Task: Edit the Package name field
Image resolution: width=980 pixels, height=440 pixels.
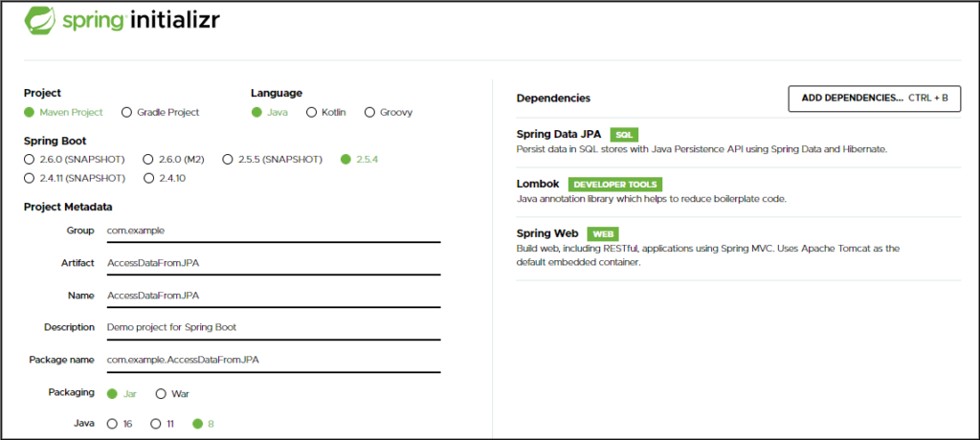Action: tap(274, 360)
